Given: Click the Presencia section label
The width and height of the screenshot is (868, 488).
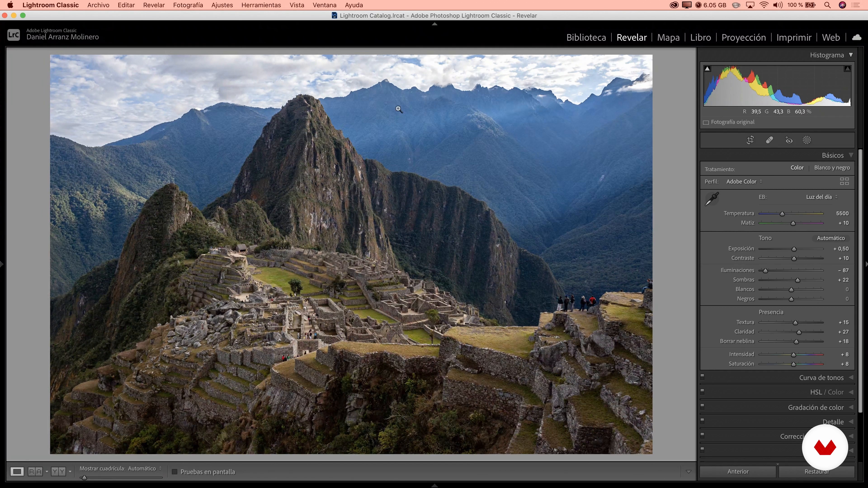Looking at the screenshot, I should tap(771, 312).
